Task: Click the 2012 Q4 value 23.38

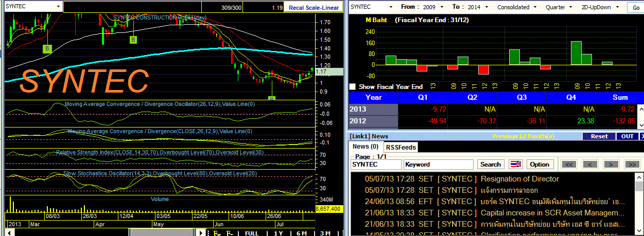Action: [x=585, y=122]
